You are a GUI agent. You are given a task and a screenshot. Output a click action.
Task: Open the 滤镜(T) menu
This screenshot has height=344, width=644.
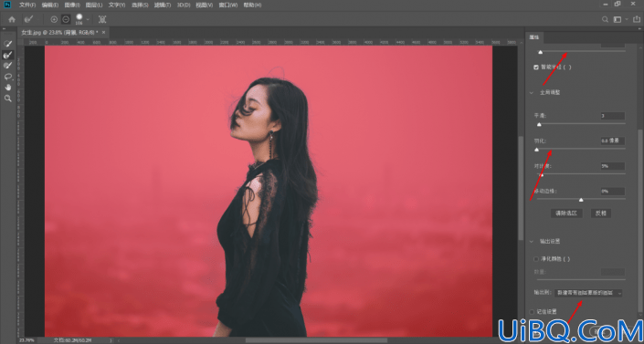163,5
